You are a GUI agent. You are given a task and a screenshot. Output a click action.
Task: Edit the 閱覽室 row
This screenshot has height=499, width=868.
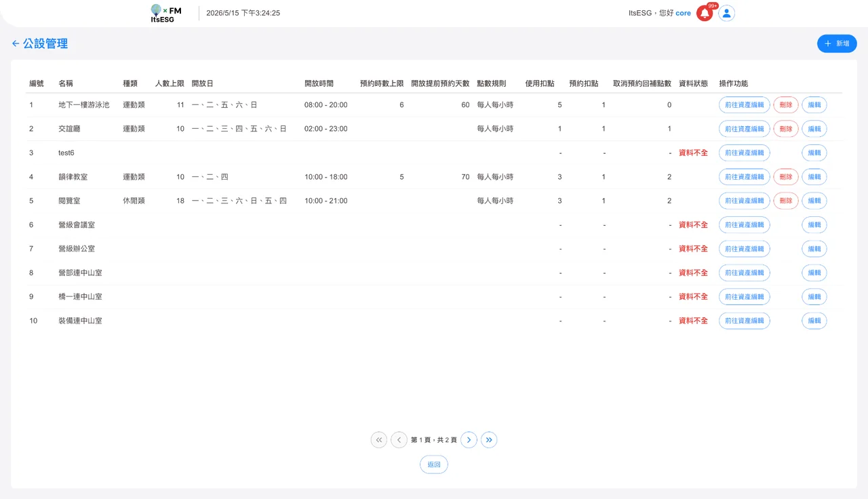click(x=814, y=201)
